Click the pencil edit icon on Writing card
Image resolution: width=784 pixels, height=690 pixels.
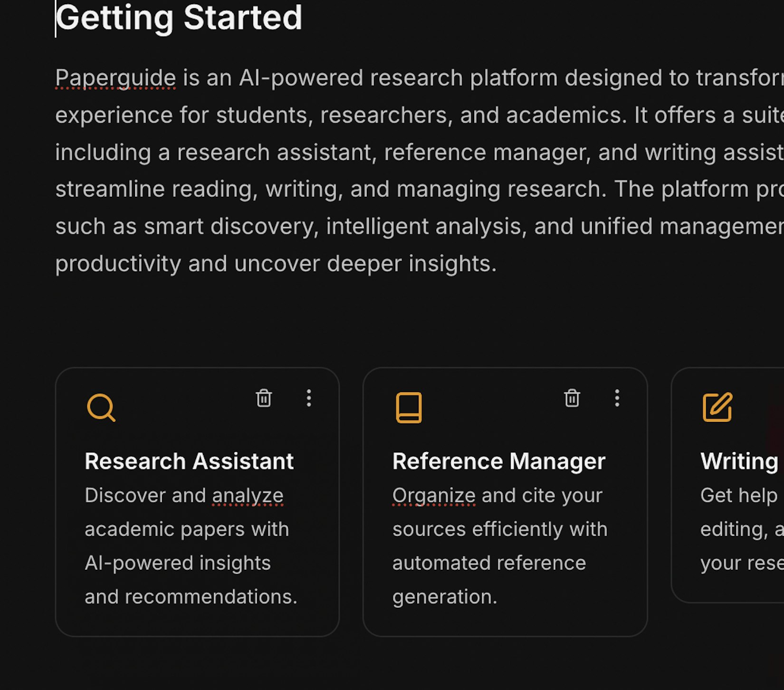coord(717,407)
